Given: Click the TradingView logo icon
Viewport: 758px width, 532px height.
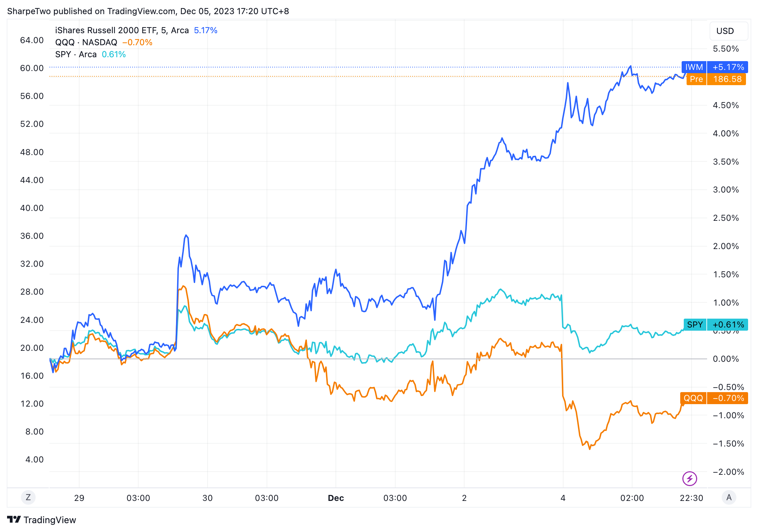Looking at the screenshot, I should pyautogui.click(x=14, y=520).
